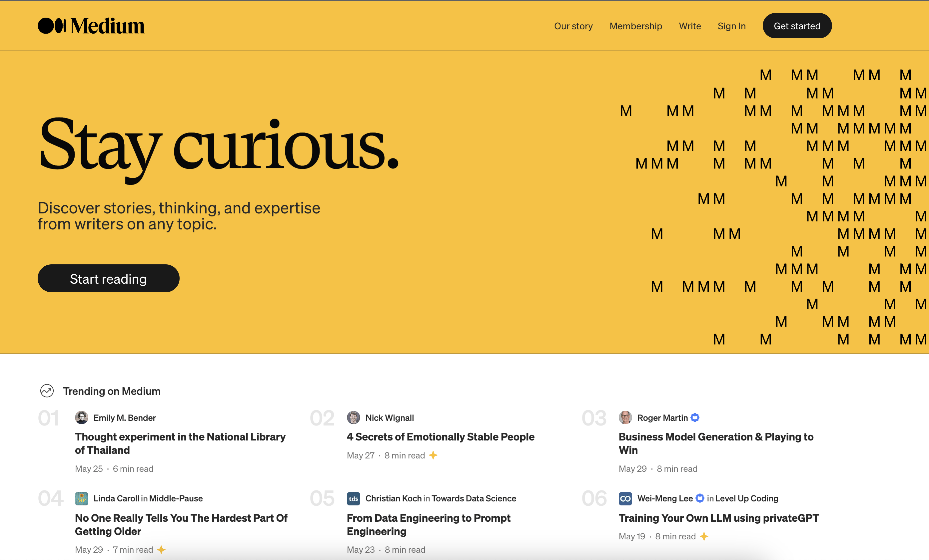Image resolution: width=929 pixels, height=560 pixels.
Task: Click the trending arrow icon beside Trending on Medium
Action: [x=47, y=391]
